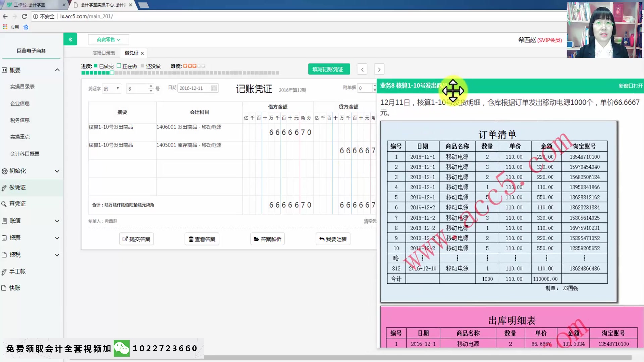
Task: Open the 凭证字 记 dropdown
Action: [111, 88]
